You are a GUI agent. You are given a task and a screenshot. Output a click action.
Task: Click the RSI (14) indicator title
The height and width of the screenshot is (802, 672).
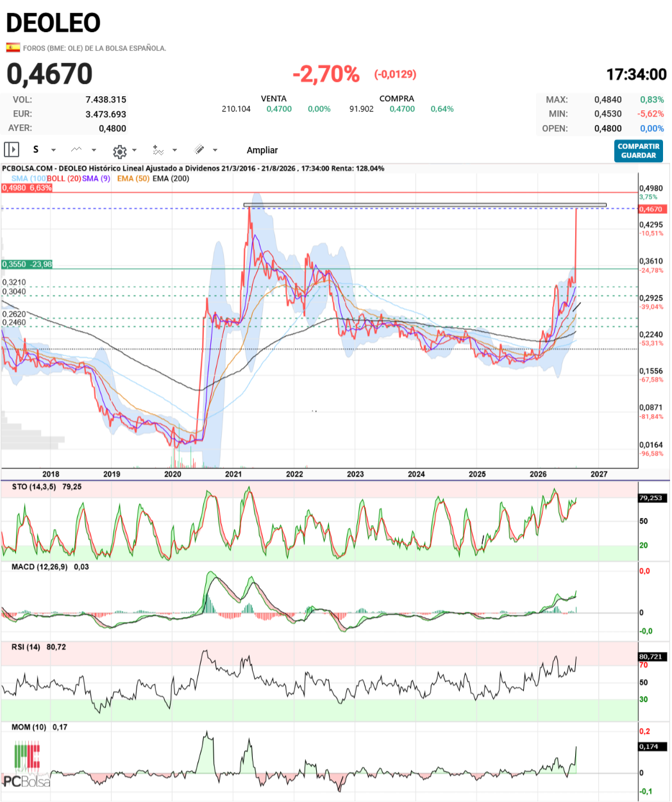26,647
